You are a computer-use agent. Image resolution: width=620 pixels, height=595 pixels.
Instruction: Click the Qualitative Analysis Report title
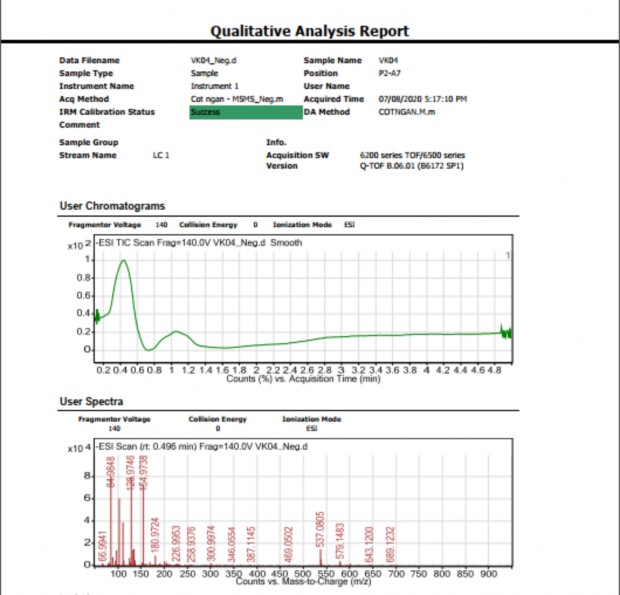[309, 31]
